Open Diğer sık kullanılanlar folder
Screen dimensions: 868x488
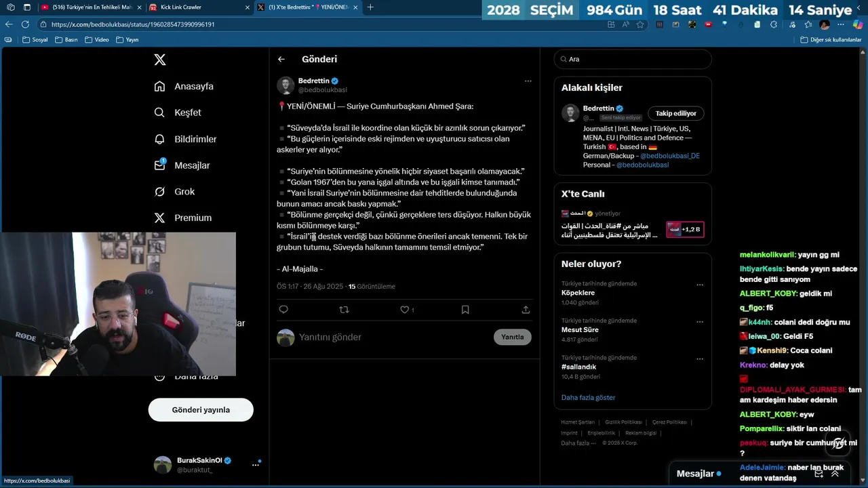[830, 39]
